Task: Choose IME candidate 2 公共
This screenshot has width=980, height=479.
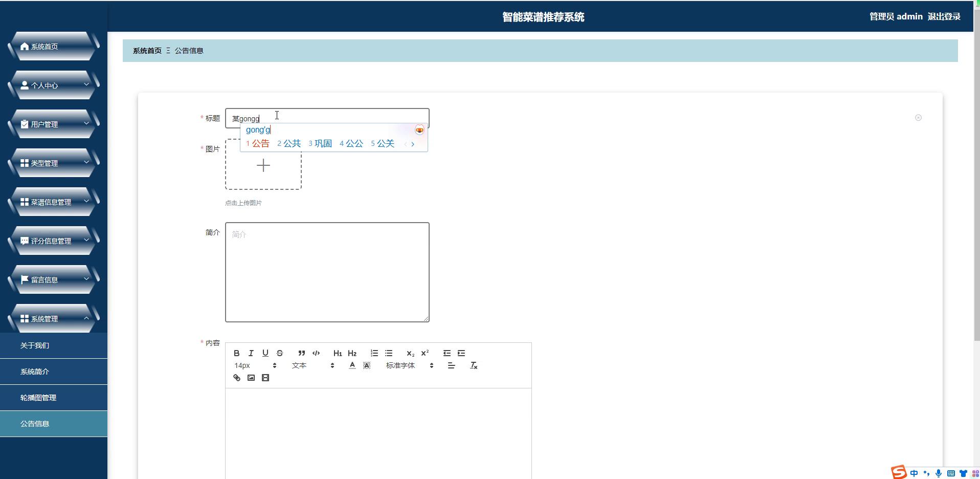Action: [289, 144]
